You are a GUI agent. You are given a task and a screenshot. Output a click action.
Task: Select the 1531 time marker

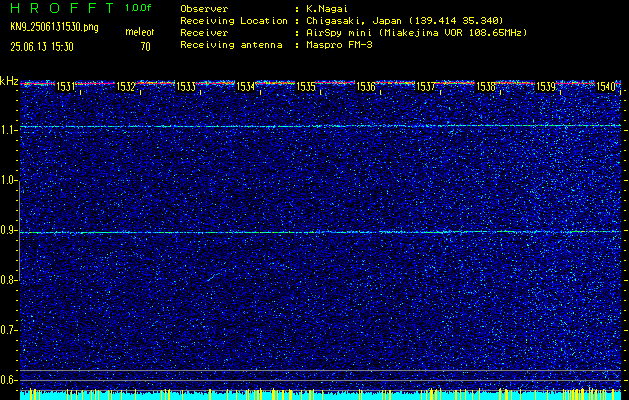click(66, 87)
